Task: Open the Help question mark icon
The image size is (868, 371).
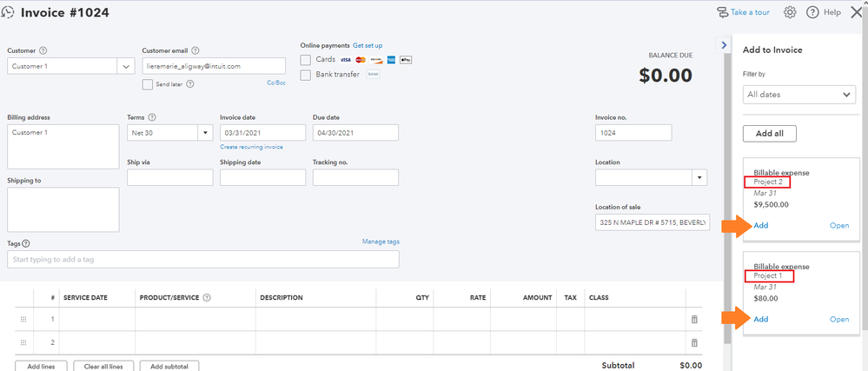Action: click(812, 12)
